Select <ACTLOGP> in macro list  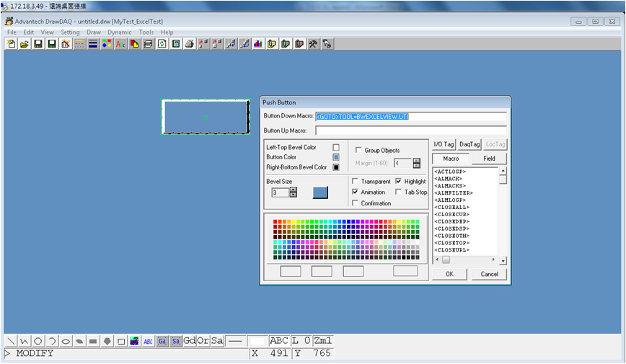coord(450,172)
